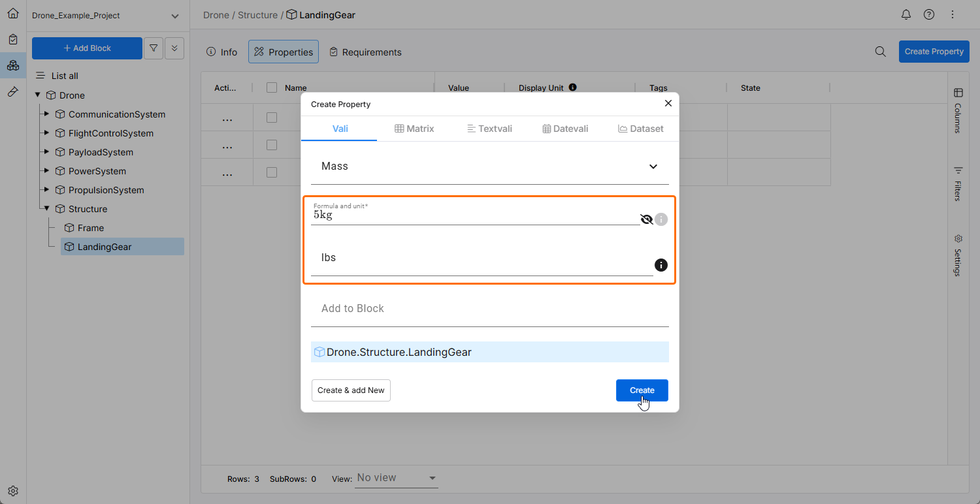
Task: Click Create & add New button
Action: tap(351, 390)
